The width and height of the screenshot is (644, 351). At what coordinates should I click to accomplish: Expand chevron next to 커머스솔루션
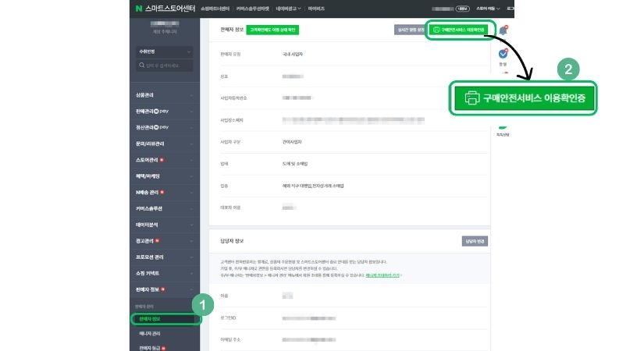point(191,208)
